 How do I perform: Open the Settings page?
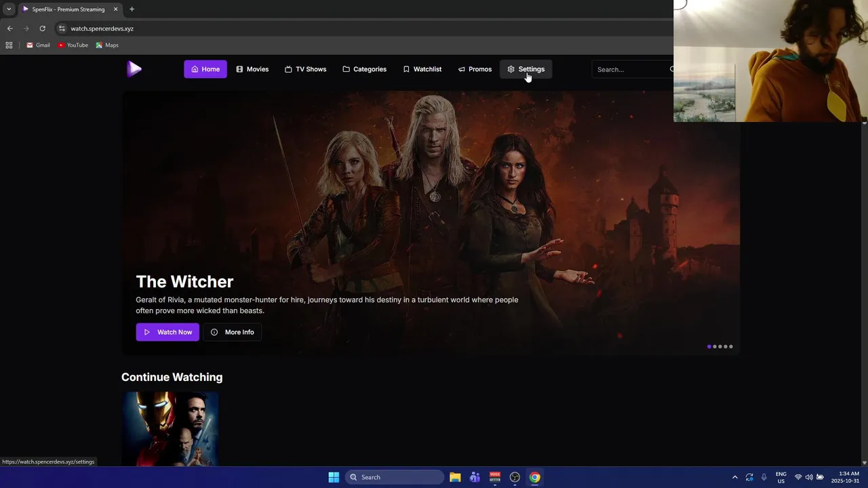click(526, 69)
